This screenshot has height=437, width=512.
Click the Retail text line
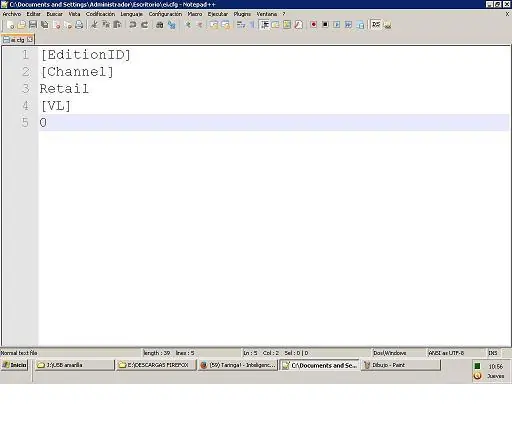64,89
